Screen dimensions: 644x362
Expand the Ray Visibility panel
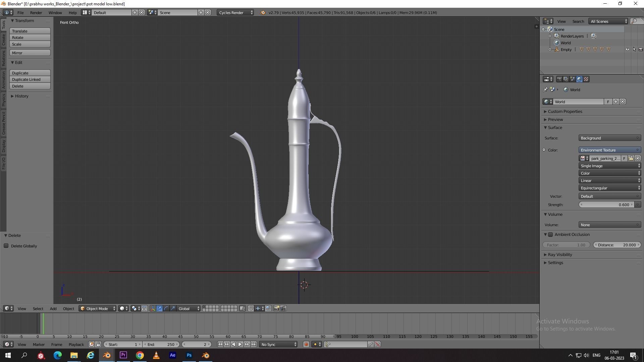(560, 255)
